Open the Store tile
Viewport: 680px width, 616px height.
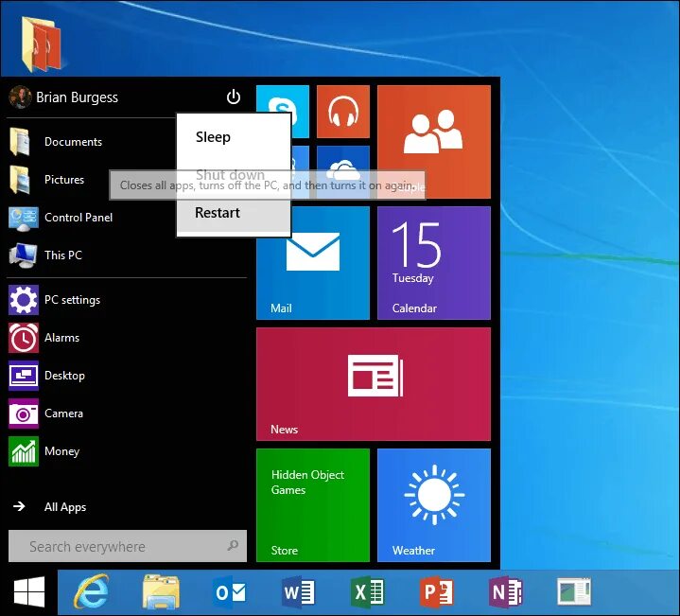313,505
